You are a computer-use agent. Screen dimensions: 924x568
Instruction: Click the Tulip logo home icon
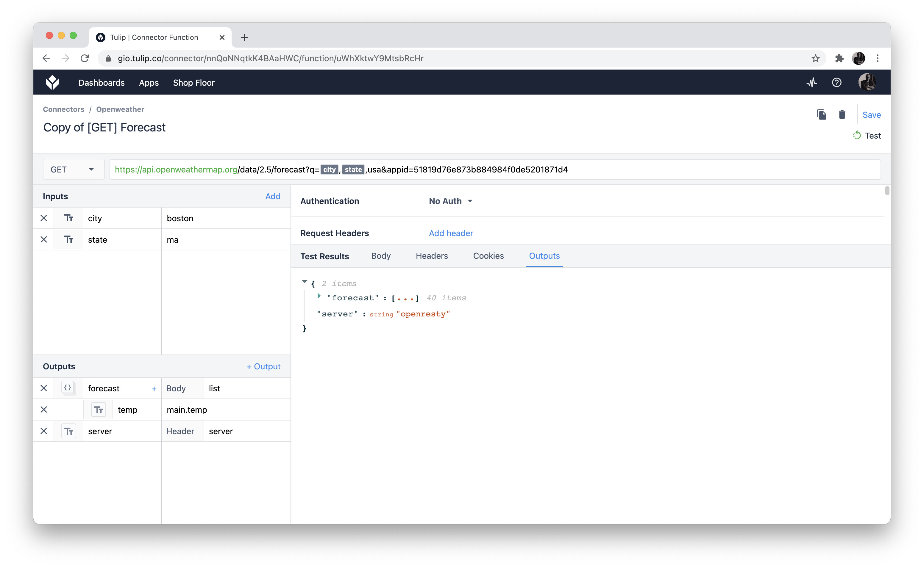[52, 83]
